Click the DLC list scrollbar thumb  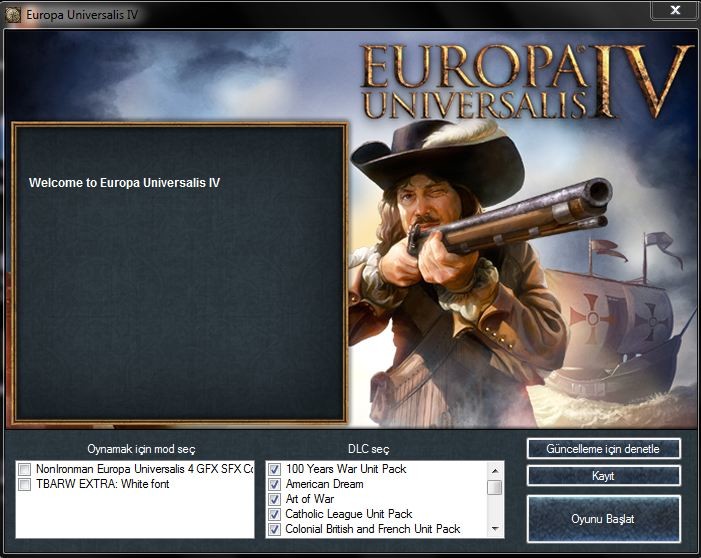pyautogui.click(x=495, y=487)
